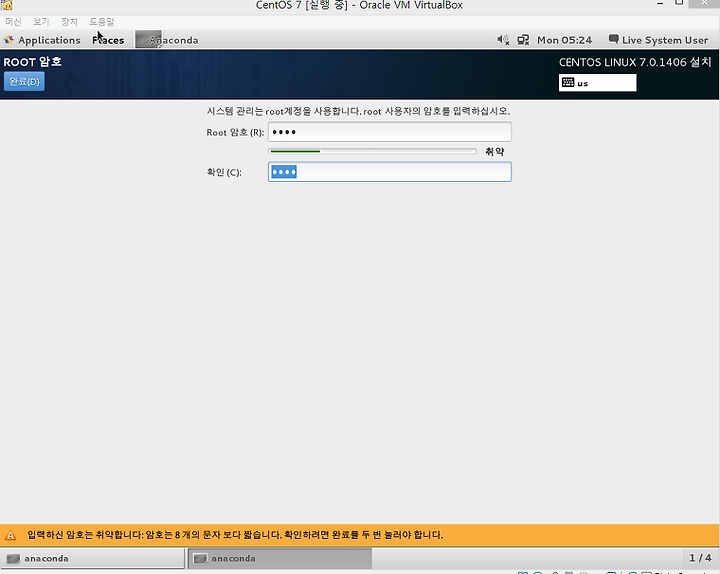Click the 완료(D) done button

(x=24, y=81)
